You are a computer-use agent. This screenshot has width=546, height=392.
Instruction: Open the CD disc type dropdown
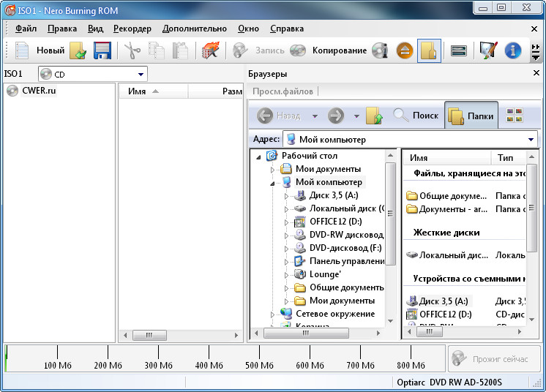(141, 75)
